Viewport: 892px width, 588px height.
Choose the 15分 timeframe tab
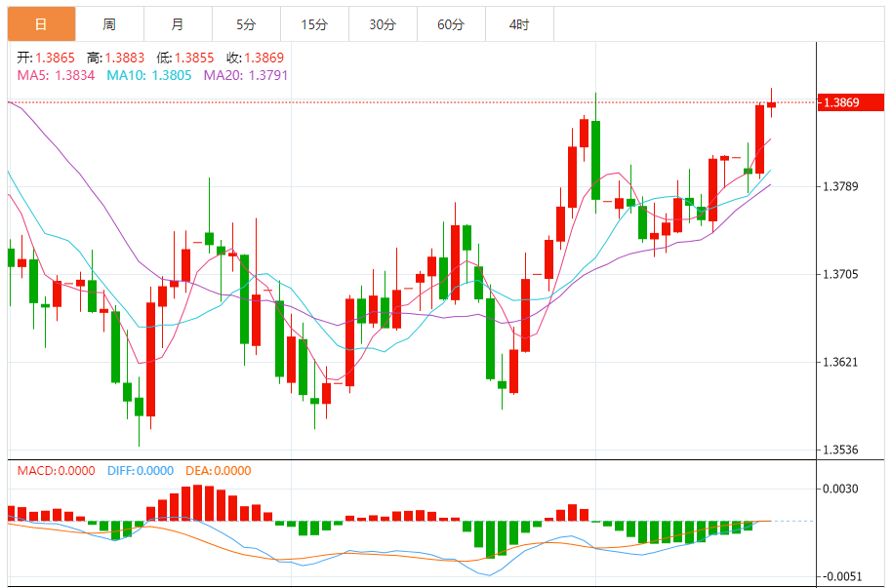tap(314, 24)
